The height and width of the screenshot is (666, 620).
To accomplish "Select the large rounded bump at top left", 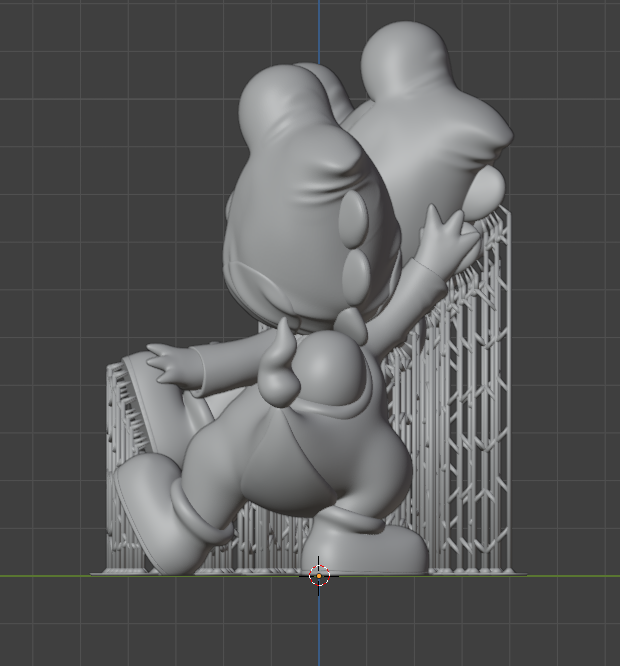I will coord(278,104).
